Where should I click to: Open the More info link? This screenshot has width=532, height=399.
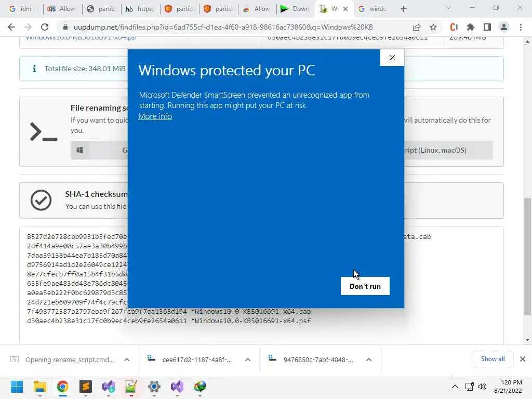(155, 116)
